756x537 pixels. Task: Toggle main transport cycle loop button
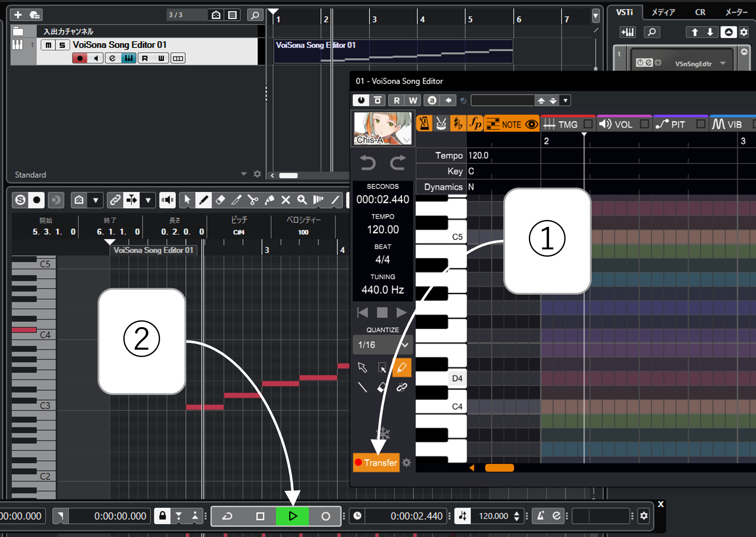(227, 516)
